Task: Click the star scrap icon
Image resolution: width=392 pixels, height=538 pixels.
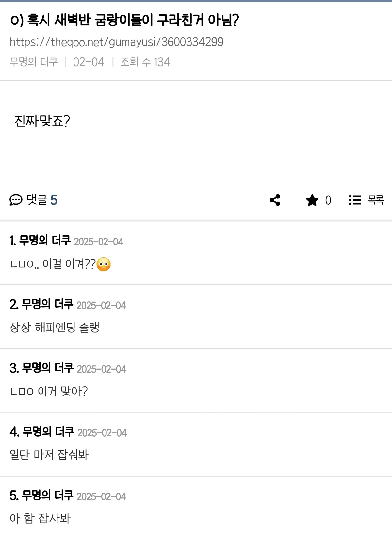Action: pos(312,200)
